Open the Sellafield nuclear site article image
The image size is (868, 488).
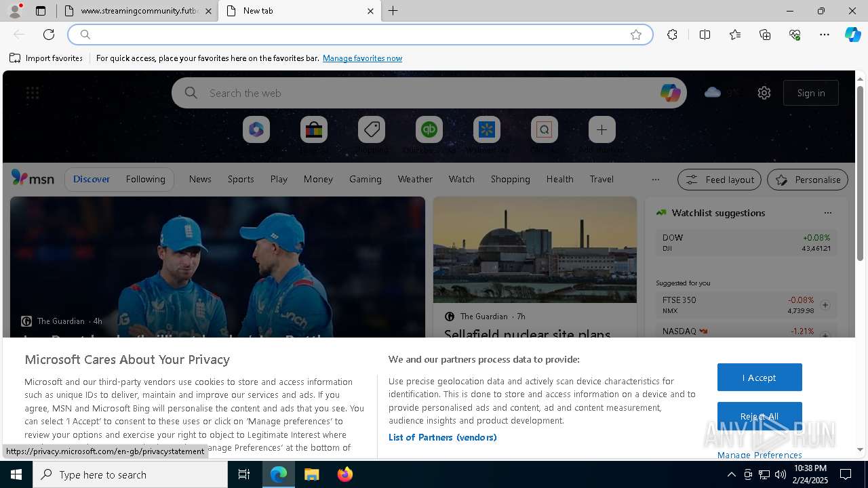pyautogui.click(x=535, y=250)
